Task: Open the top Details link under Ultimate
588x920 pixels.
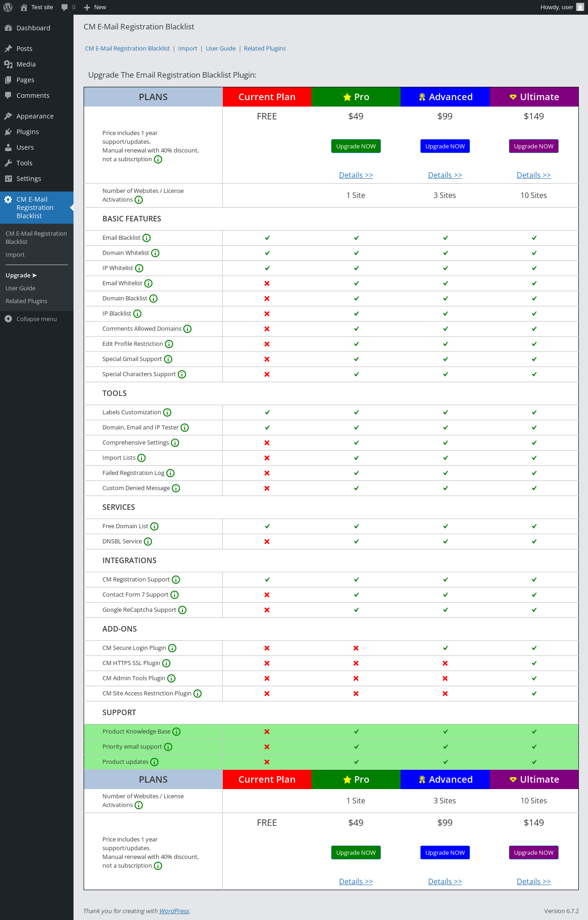Action: [x=534, y=175]
